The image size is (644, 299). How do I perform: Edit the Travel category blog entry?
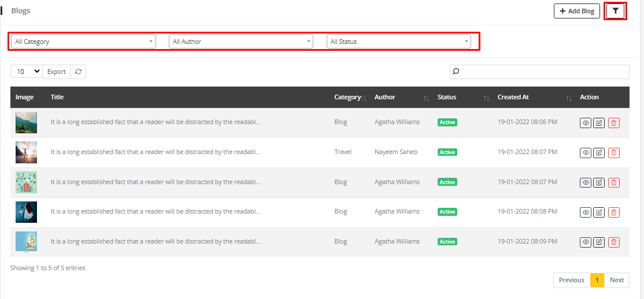pyautogui.click(x=599, y=152)
